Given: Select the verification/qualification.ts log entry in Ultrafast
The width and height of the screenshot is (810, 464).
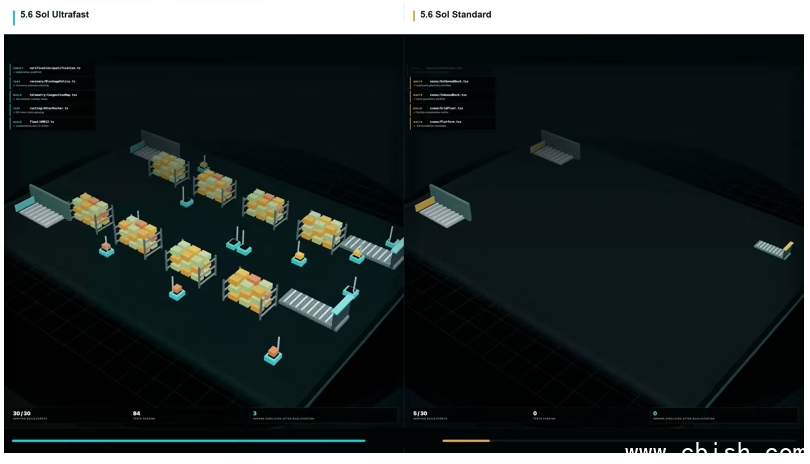Looking at the screenshot, I should click(52, 70).
